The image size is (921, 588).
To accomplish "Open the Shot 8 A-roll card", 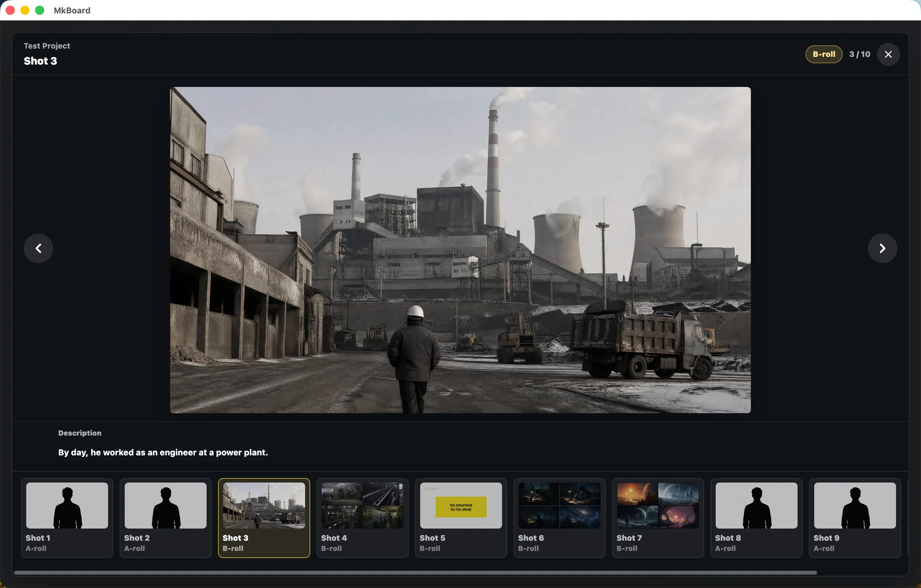I will [757, 518].
